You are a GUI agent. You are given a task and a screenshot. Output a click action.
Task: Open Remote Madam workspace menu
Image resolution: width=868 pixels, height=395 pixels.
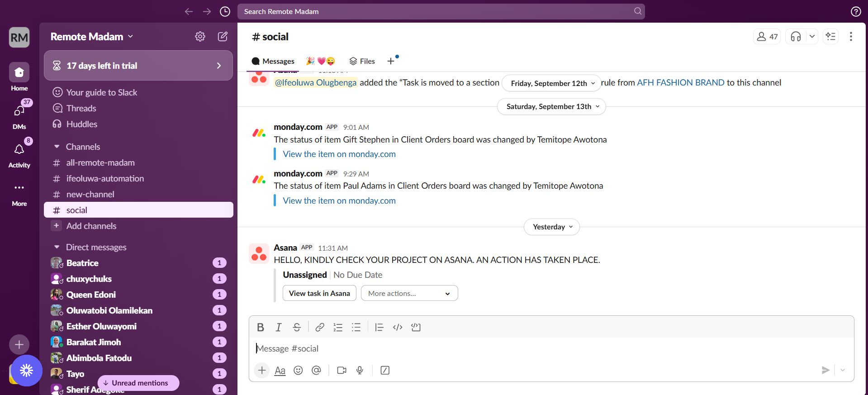pyautogui.click(x=92, y=37)
